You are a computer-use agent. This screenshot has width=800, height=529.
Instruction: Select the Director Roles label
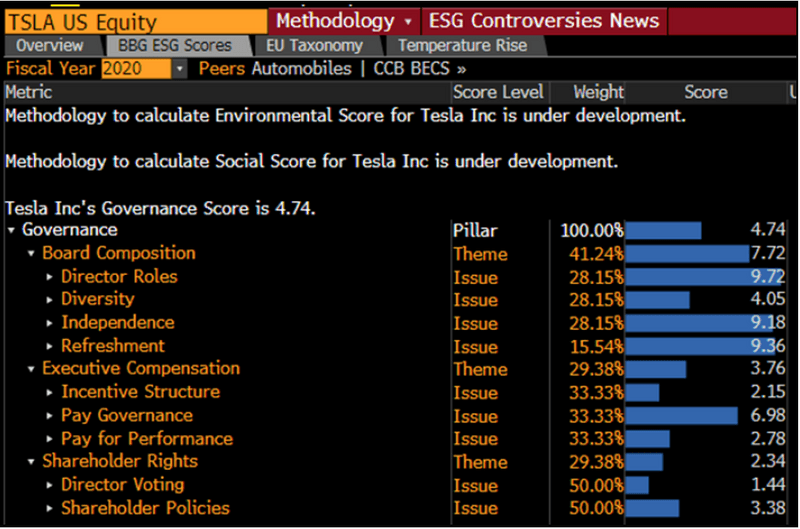click(119, 276)
